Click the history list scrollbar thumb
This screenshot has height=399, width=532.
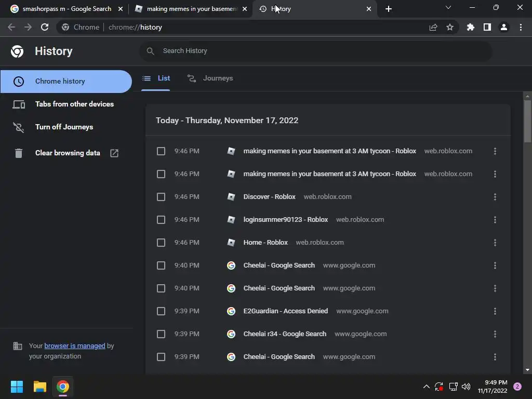(x=527, y=121)
